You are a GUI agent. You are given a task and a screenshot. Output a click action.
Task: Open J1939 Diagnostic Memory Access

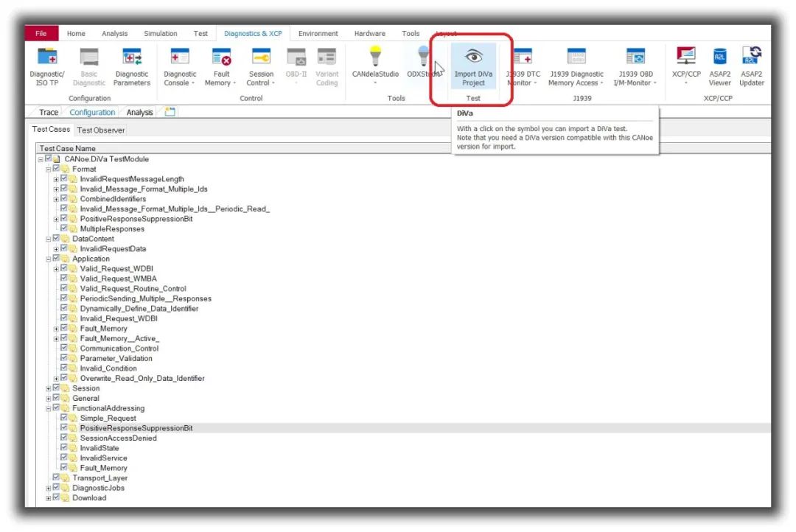point(576,66)
